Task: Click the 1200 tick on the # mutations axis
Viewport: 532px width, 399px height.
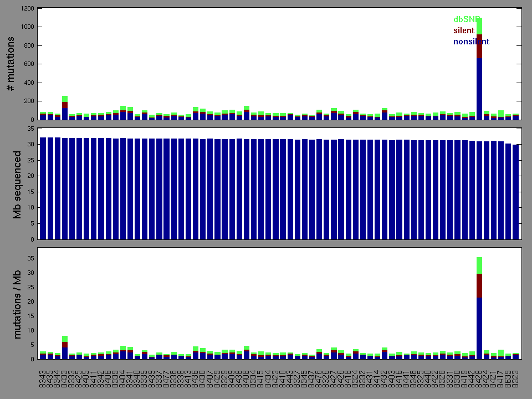Action: pyautogui.click(x=28, y=9)
